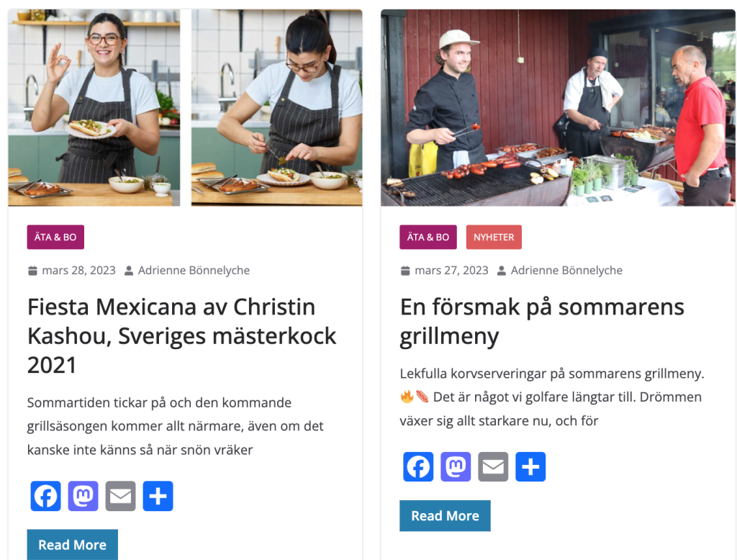Screen dimensions: 737x560
Task: Click the mars 28, 2023 date link
Action: point(78,271)
